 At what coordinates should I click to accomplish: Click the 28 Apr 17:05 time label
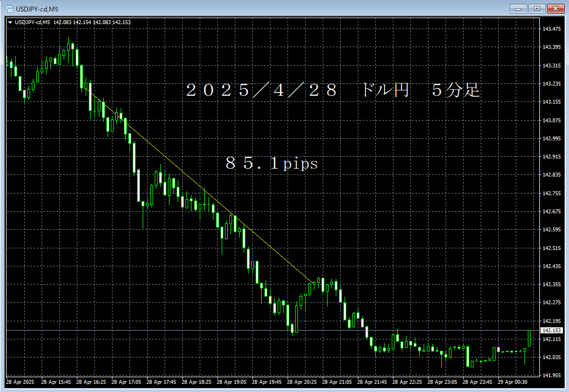[x=126, y=382]
